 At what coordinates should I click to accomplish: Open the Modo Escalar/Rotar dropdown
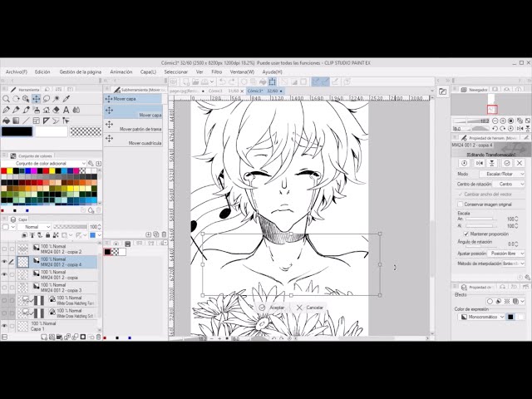(x=502, y=174)
